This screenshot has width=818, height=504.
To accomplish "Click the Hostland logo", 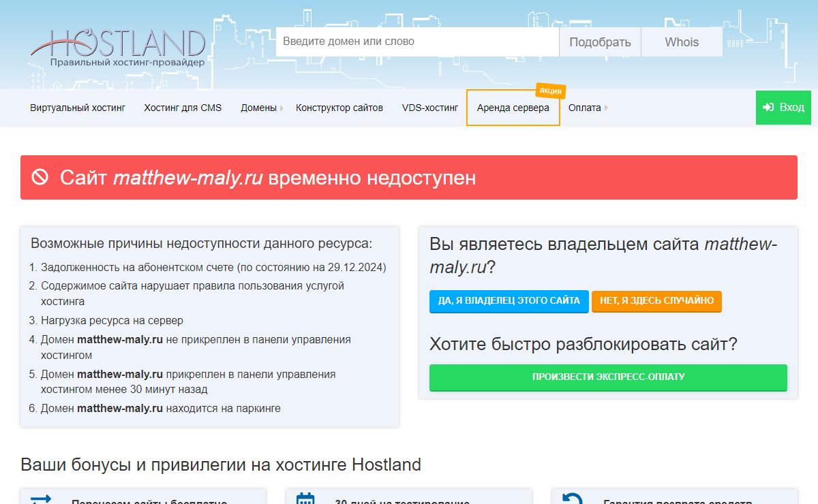I will [117, 47].
